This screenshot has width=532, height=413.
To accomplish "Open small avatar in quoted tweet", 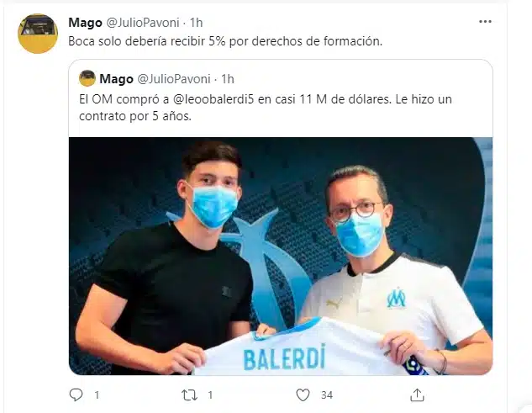I will tap(87, 78).
